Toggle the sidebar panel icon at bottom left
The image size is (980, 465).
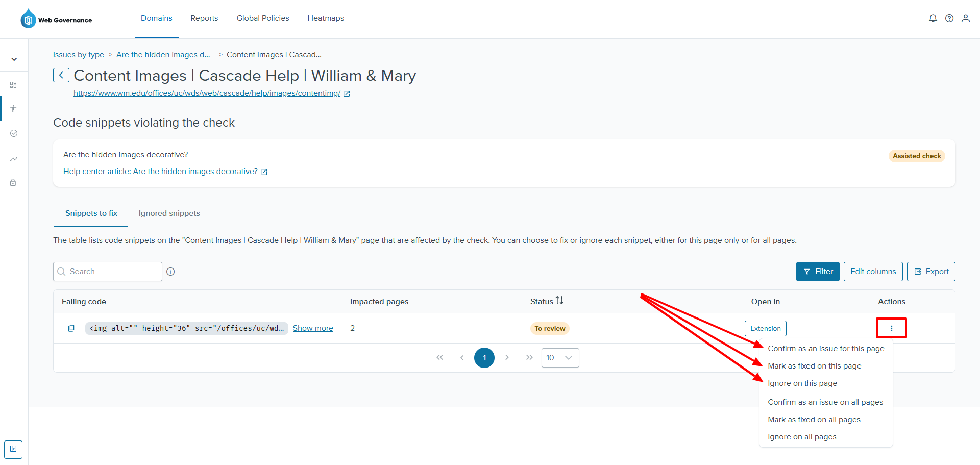(x=13, y=449)
